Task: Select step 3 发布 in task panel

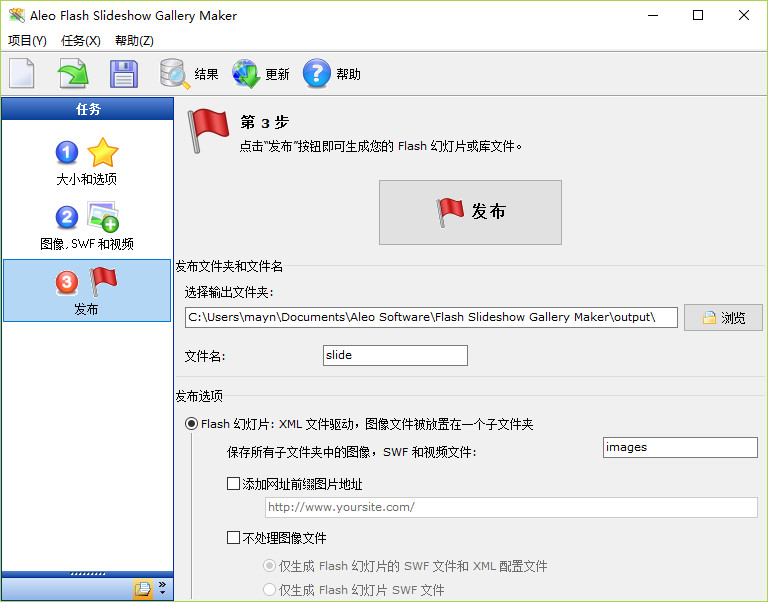Action: [87, 290]
